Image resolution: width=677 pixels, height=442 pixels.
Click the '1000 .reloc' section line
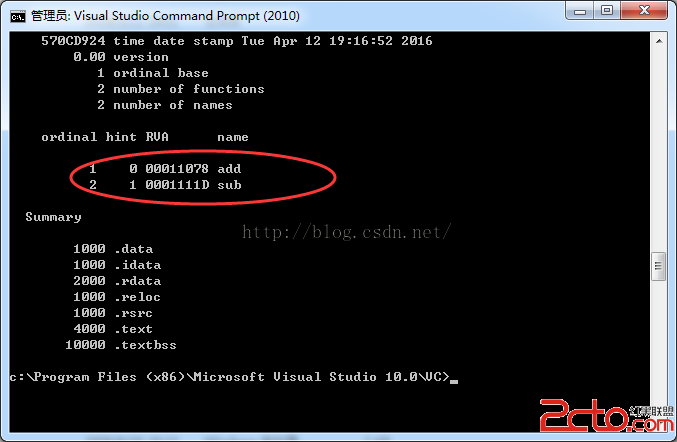click(x=117, y=297)
